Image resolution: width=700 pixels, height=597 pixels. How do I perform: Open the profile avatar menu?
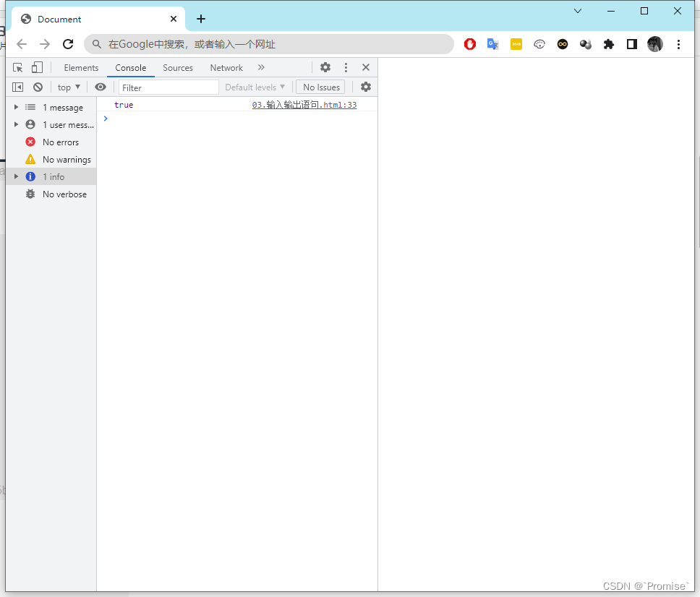(x=655, y=44)
